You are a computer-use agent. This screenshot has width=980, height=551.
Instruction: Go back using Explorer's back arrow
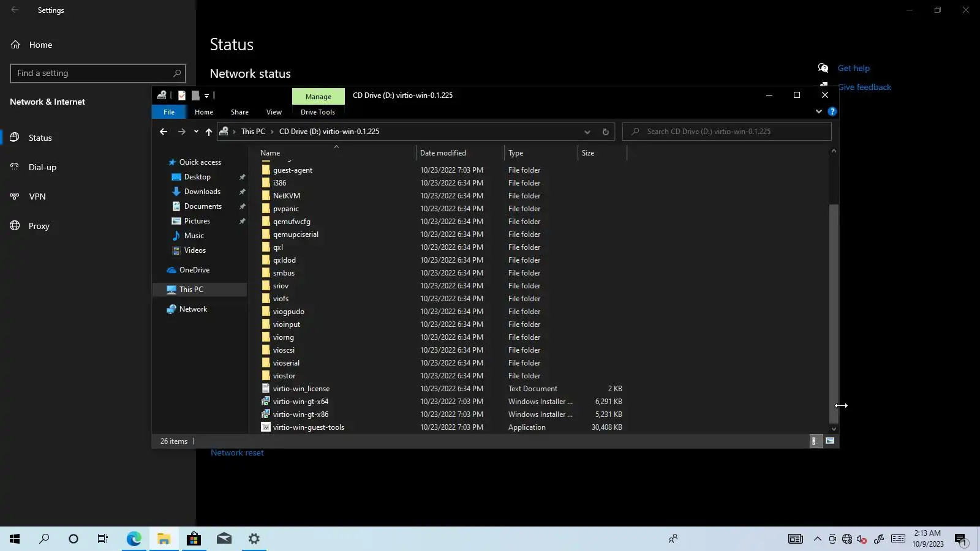[164, 132]
